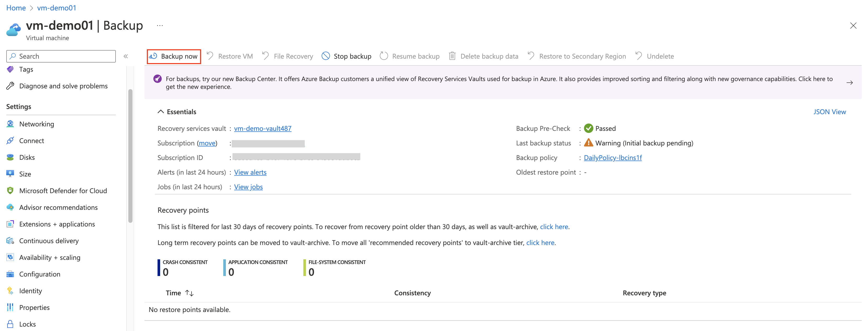Open JSON View link
The height and width of the screenshot is (331, 868).
(x=829, y=112)
